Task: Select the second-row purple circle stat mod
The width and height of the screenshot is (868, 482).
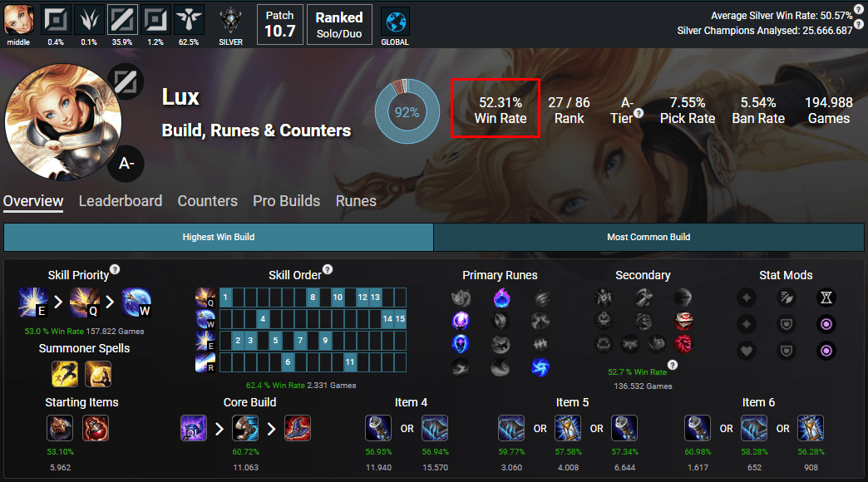Action: pyautogui.click(x=826, y=324)
